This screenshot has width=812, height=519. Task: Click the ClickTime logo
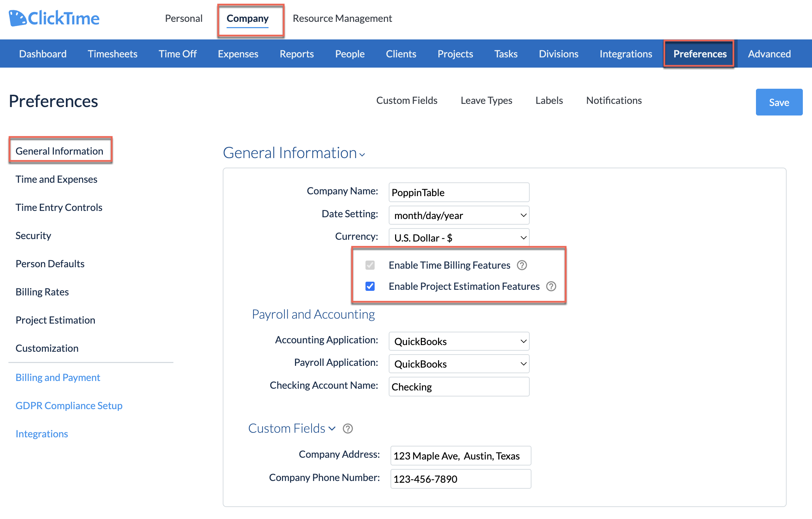click(54, 18)
